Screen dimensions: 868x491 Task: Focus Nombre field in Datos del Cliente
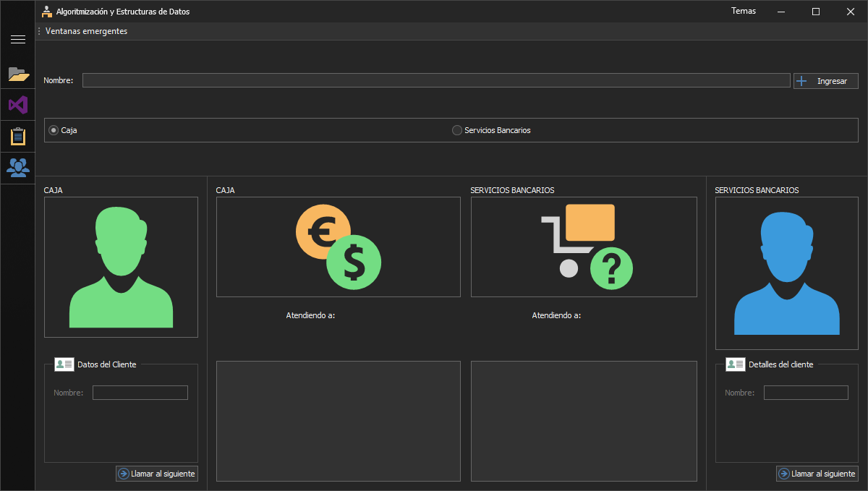[x=140, y=393]
